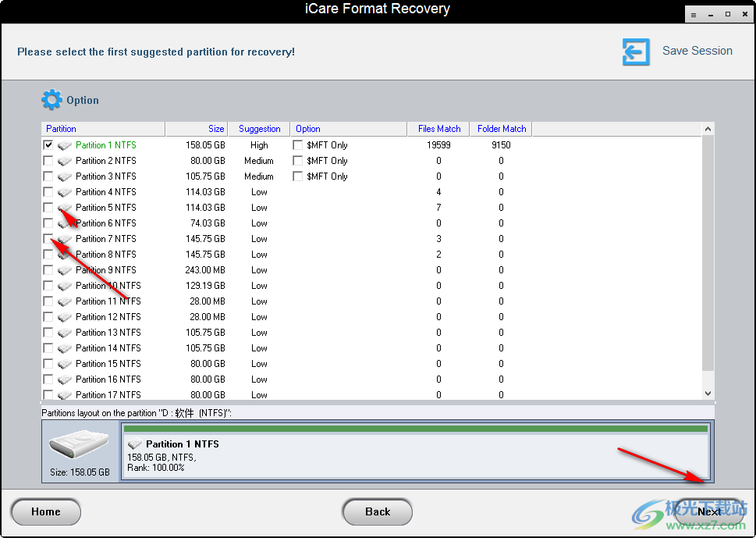Sort by the Partition column header
This screenshot has width=756, height=538.
click(103, 129)
